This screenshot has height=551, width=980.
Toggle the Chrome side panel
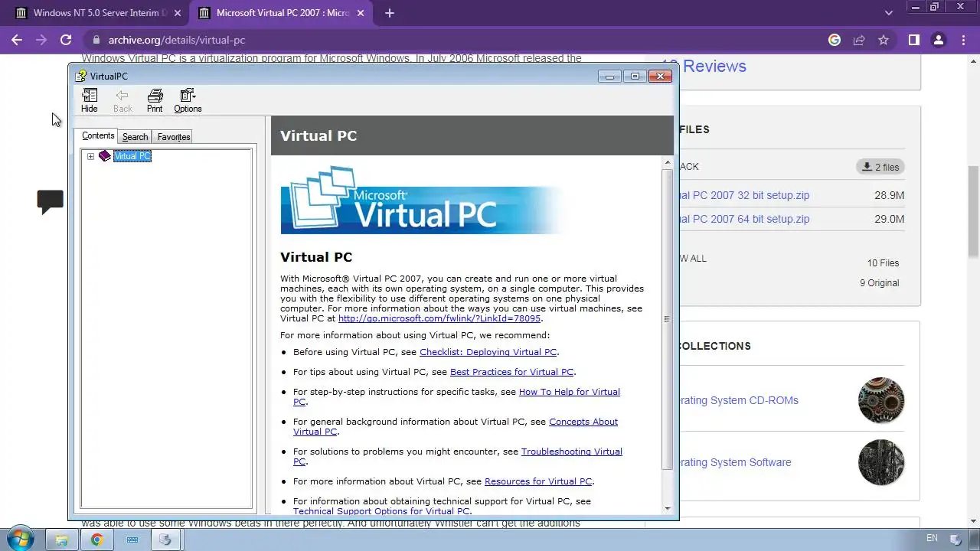(x=913, y=40)
